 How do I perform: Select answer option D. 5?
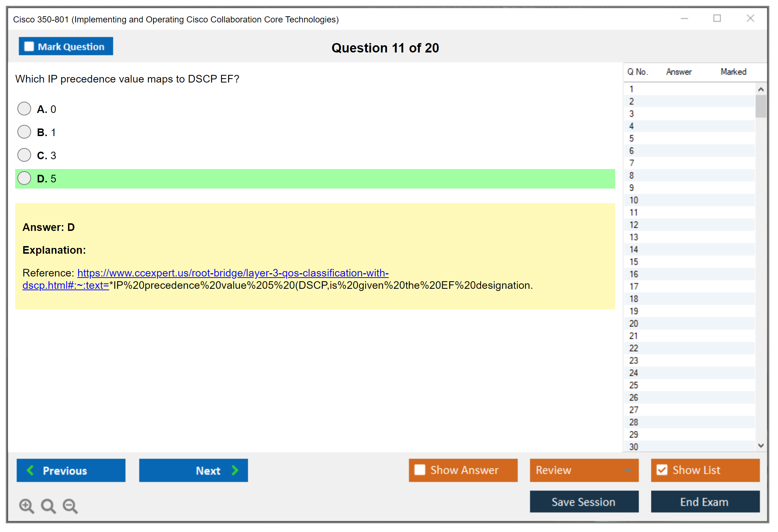(x=24, y=178)
